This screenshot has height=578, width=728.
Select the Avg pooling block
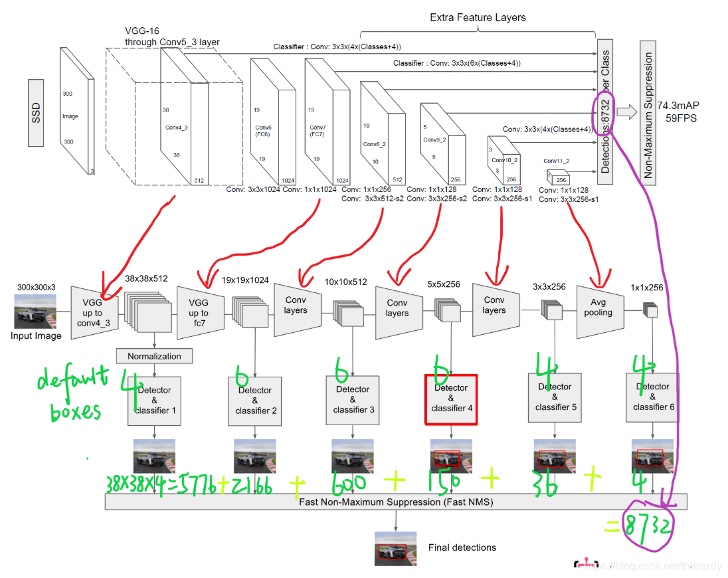(600, 312)
